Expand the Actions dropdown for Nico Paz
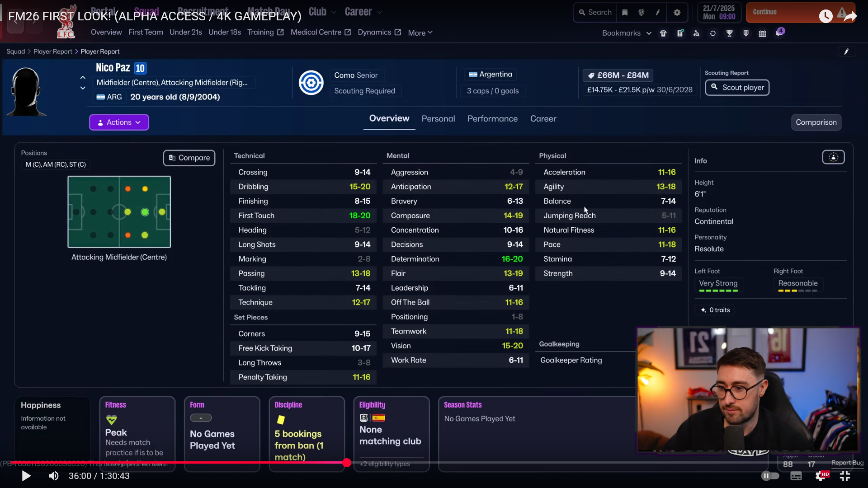868x488 pixels. [119, 122]
